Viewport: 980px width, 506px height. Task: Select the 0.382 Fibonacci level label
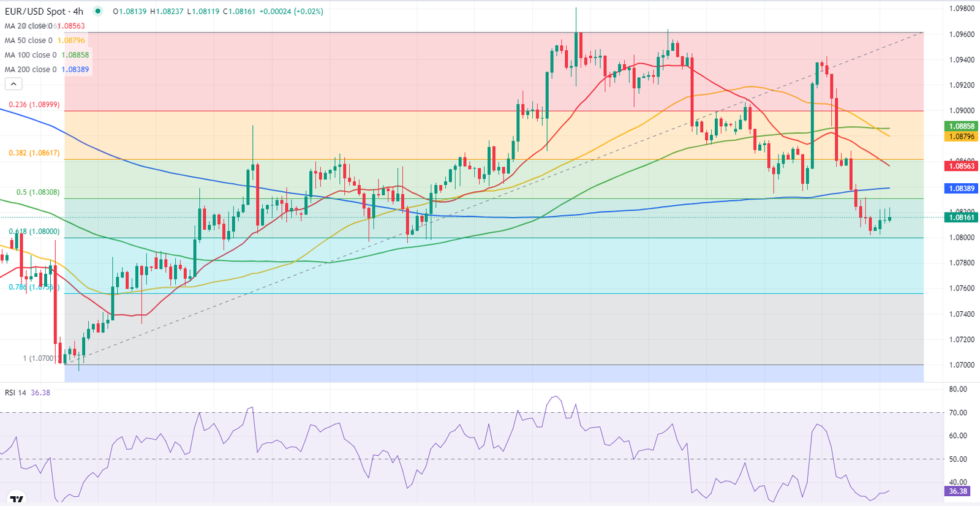tap(34, 153)
